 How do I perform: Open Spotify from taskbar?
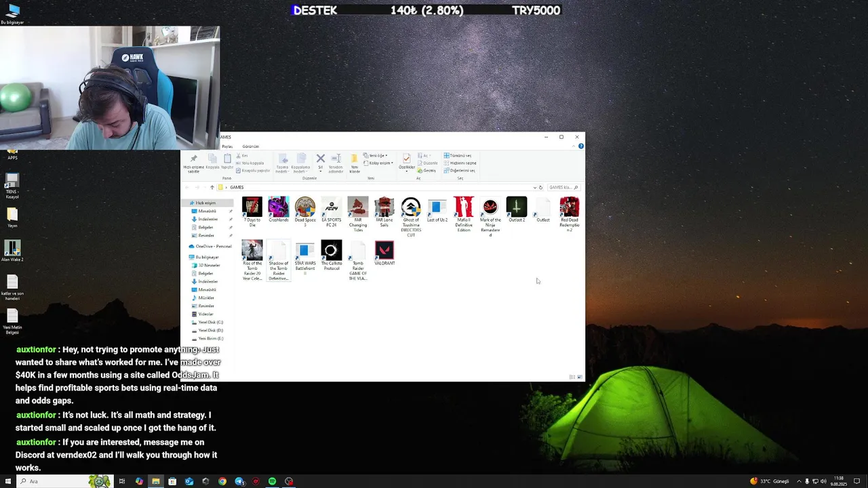272,481
